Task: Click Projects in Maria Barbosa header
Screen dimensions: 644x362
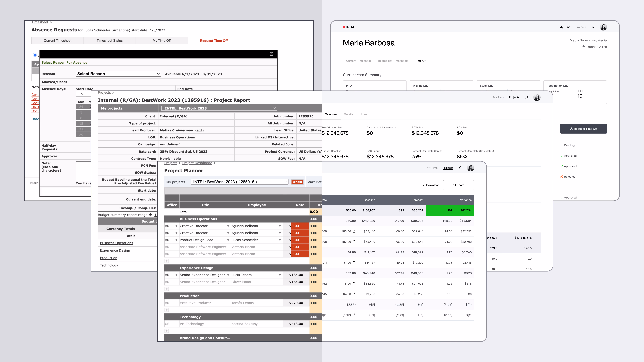Action: coord(581,27)
